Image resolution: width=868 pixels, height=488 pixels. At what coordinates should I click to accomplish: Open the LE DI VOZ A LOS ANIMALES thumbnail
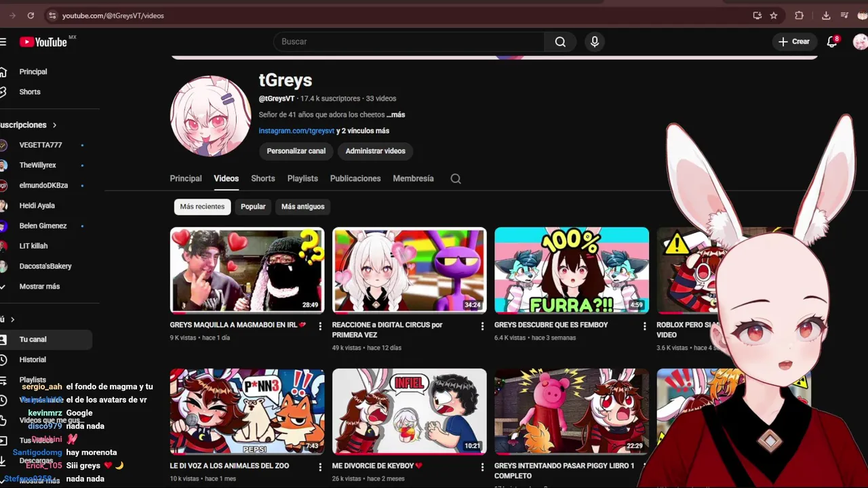pos(247,411)
